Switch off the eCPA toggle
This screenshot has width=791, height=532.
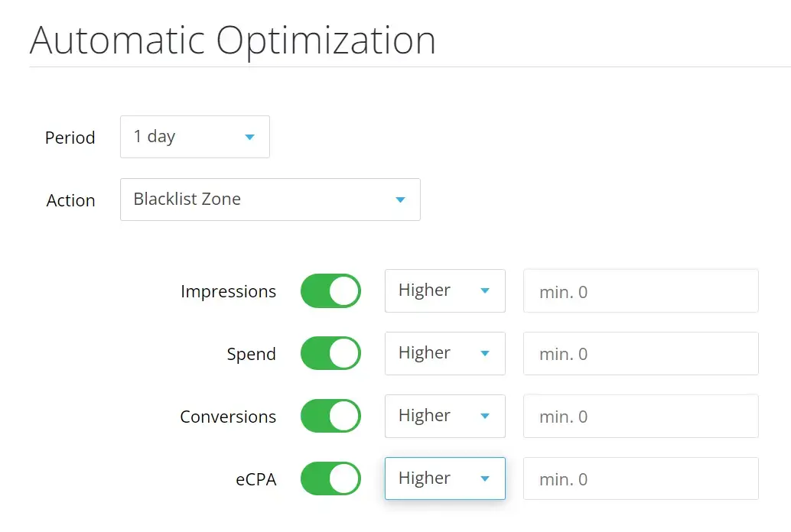330,479
